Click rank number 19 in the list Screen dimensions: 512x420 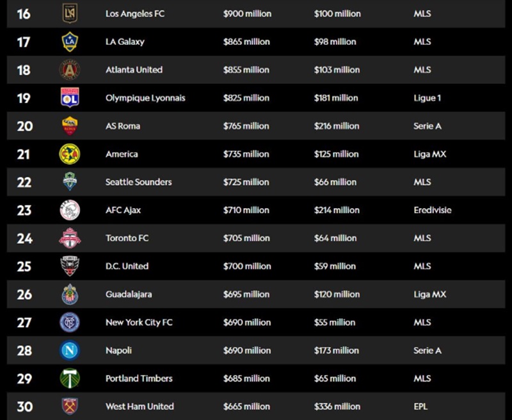(24, 98)
